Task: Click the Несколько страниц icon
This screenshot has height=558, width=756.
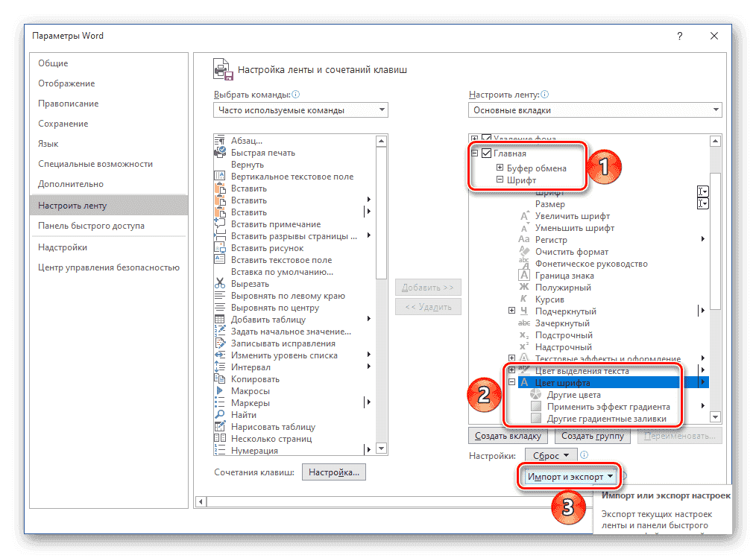Action: [x=219, y=439]
